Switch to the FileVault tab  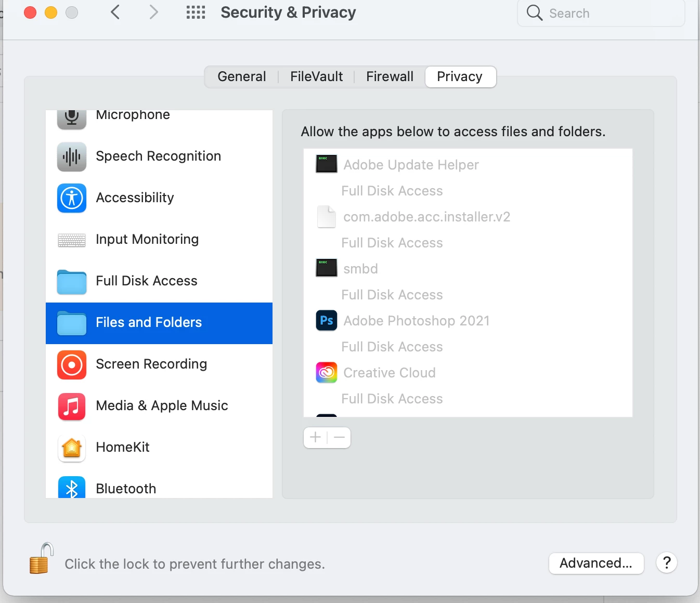(x=316, y=76)
